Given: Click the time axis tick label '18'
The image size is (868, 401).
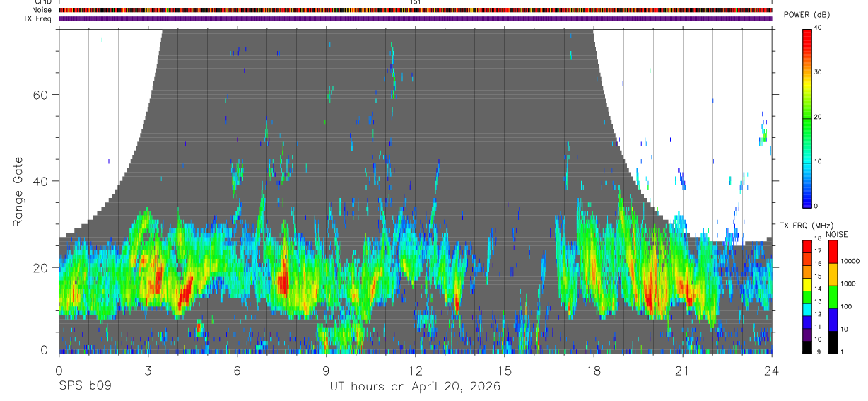Looking at the screenshot, I should (594, 371).
